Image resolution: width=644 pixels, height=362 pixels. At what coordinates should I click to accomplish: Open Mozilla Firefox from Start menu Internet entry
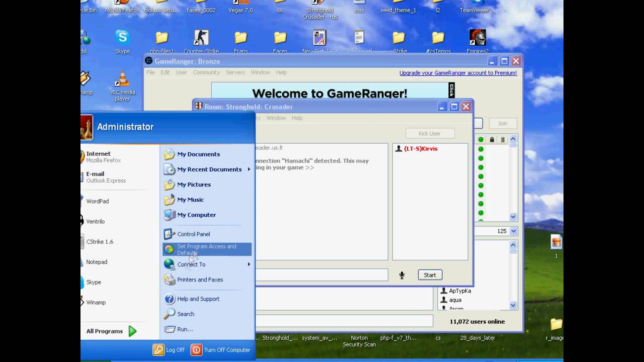pos(103,157)
